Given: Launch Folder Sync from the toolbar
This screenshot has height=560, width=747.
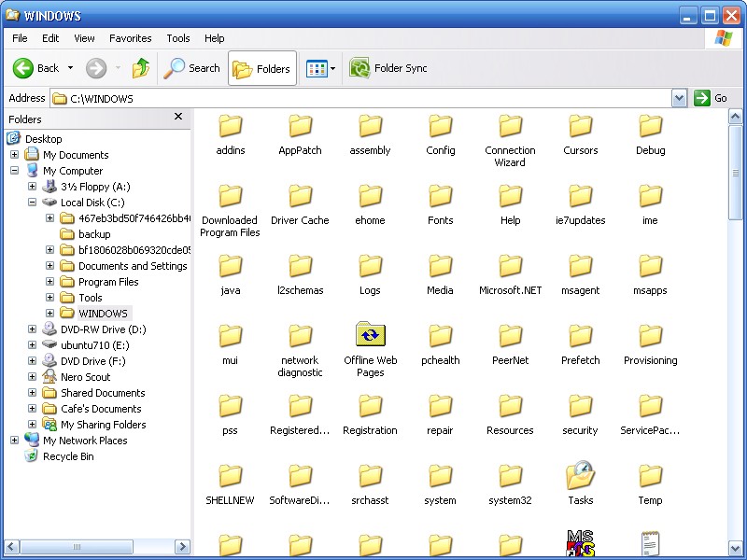Looking at the screenshot, I should point(388,68).
